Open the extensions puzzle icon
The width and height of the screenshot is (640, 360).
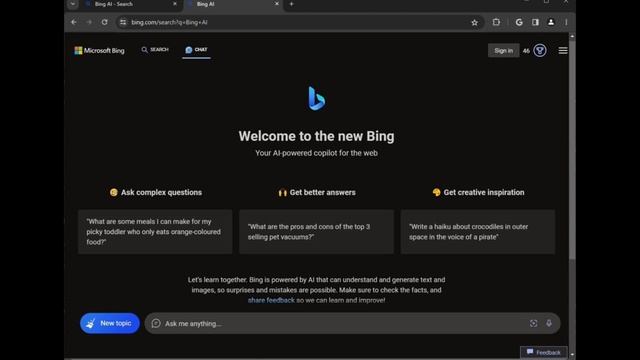click(x=496, y=22)
